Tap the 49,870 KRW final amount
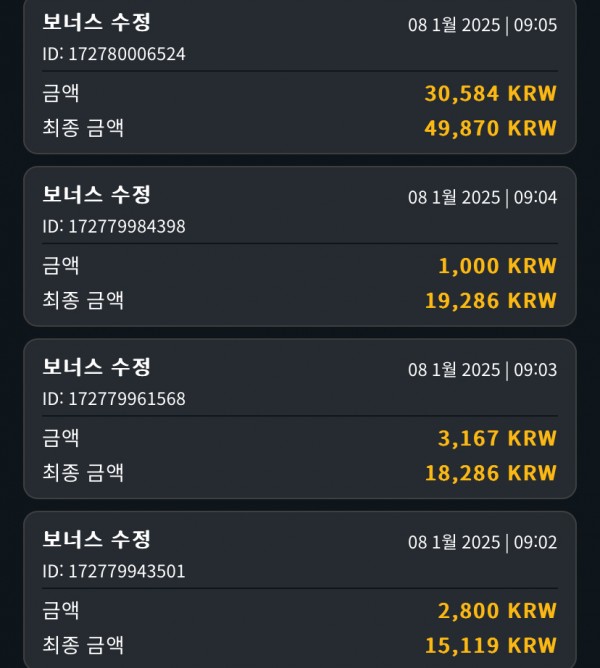 pyautogui.click(x=490, y=128)
